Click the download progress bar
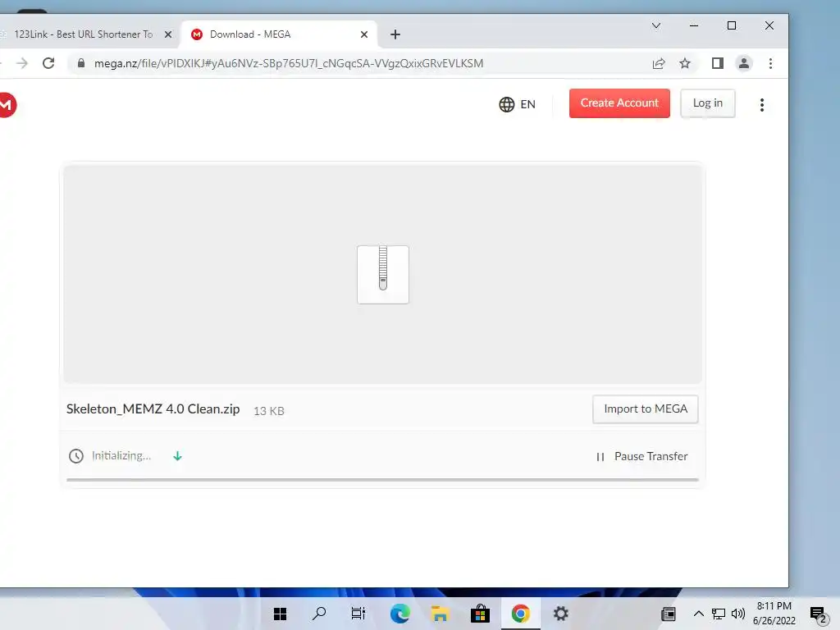The image size is (840, 630). [x=382, y=480]
